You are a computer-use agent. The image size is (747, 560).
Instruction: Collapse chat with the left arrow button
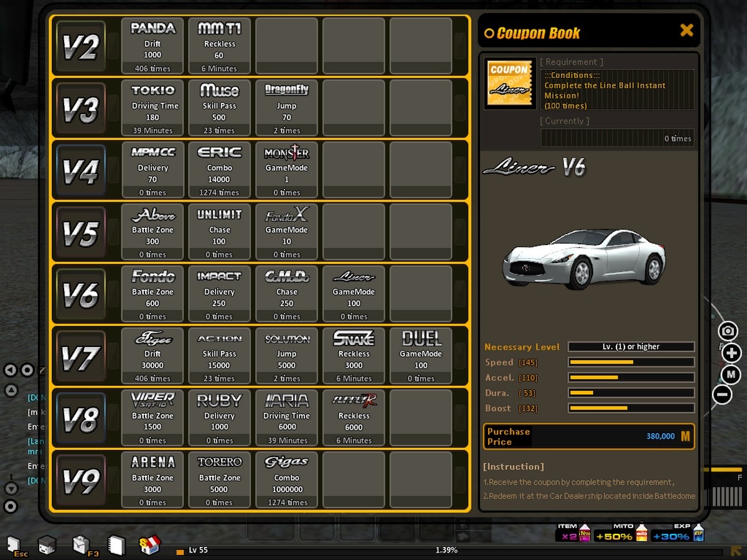coord(11,370)
